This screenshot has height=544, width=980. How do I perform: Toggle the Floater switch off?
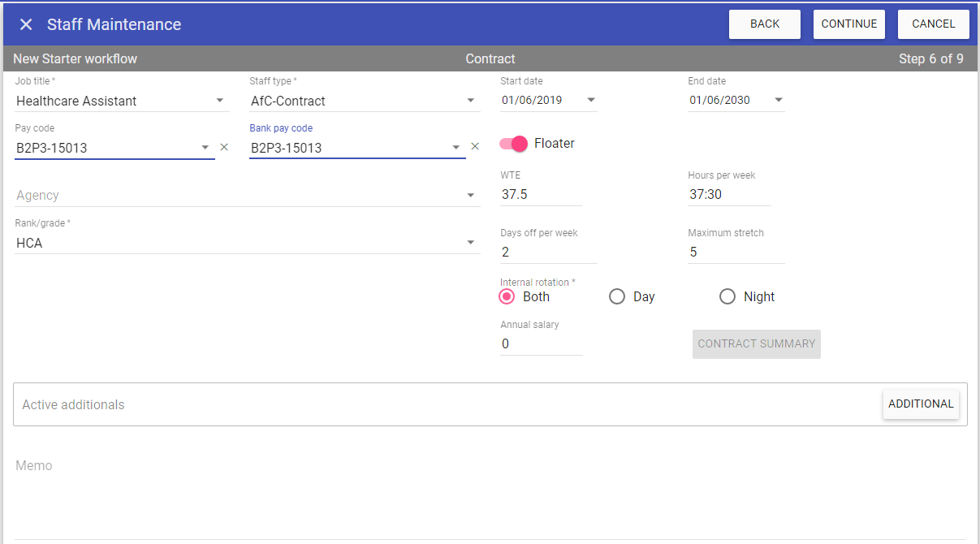coord(514,144)
